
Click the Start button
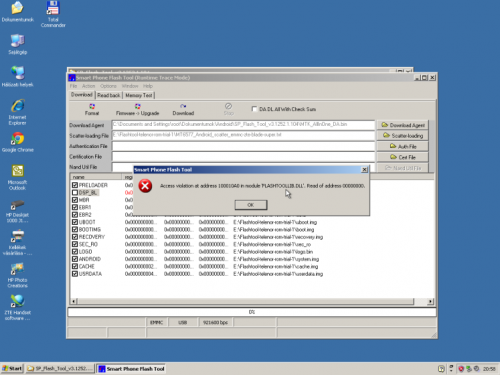pos(12,368)
